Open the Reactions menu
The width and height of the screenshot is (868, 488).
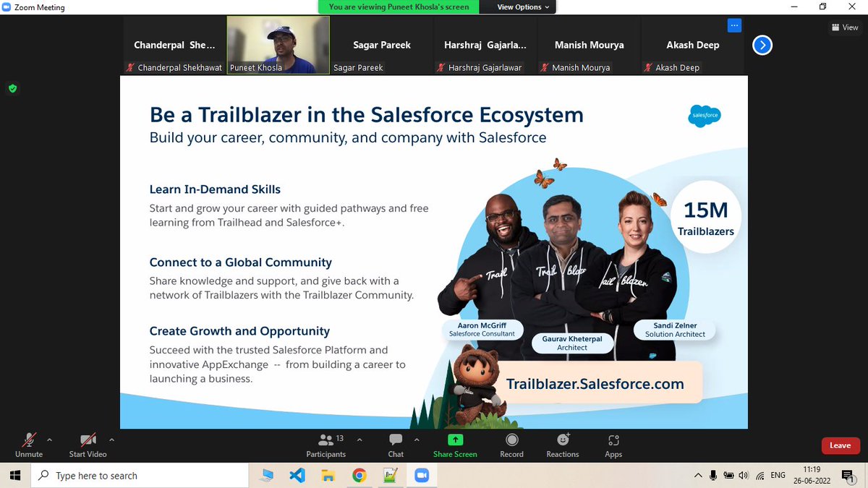coord(563,445)
